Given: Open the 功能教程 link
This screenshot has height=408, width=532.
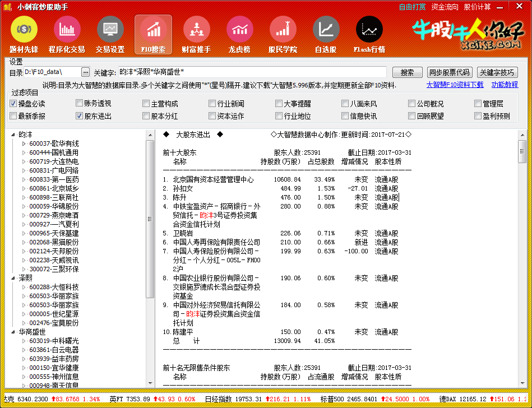Looking at the screenshot, I should coord(505,85).
